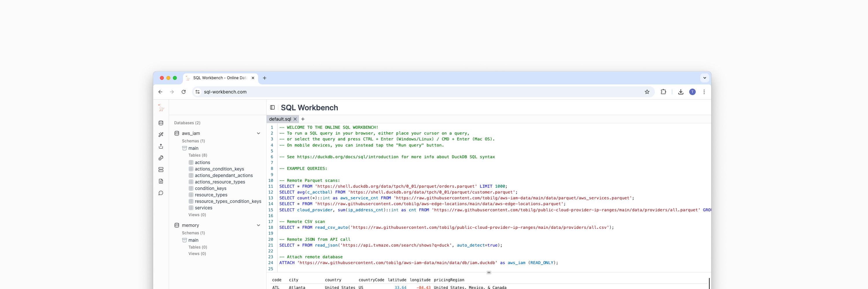The width and height of the screenshot is (868, 289).
Task: Click Tables (0) under memory
Action: pyautogui.click(x=198, y=247)
